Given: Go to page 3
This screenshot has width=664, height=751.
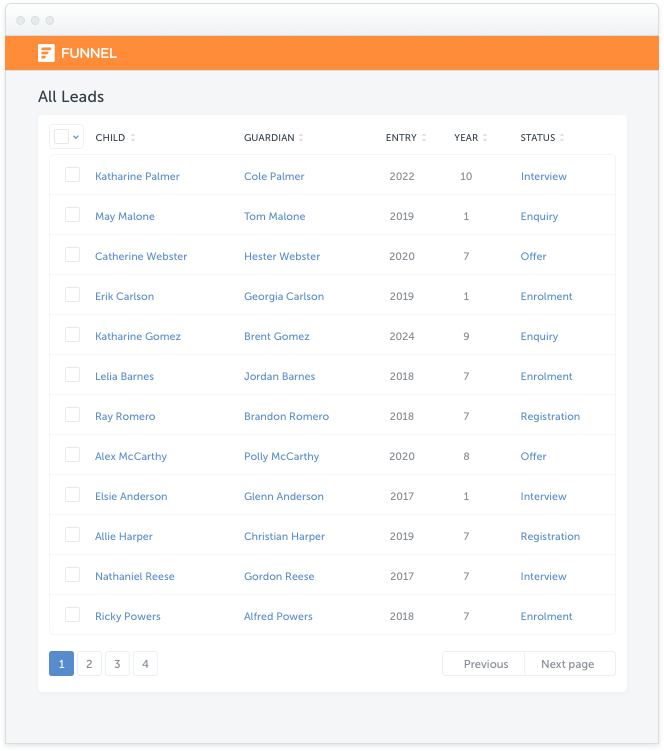Looking at the screenshot, I should 117,664.
